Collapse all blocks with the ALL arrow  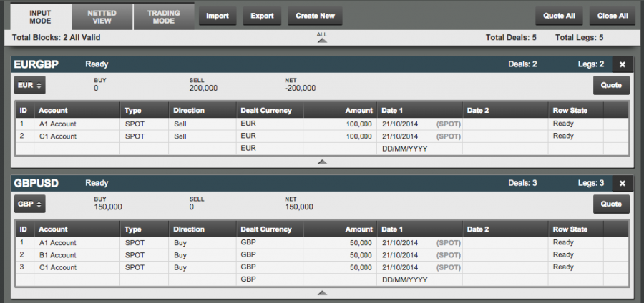(322, 38)
